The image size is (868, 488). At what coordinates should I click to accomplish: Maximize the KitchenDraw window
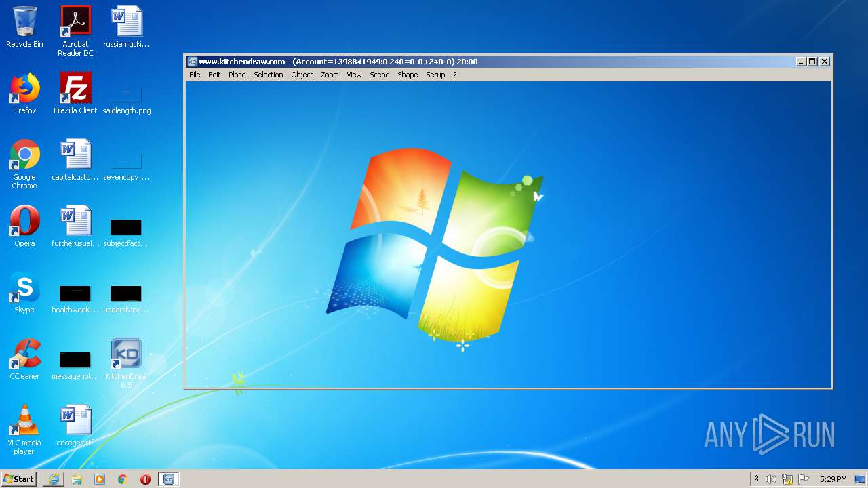[x=812, y=62]
